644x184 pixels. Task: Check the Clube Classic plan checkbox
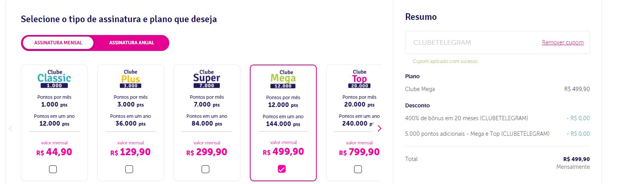click(x=53, y=169)
